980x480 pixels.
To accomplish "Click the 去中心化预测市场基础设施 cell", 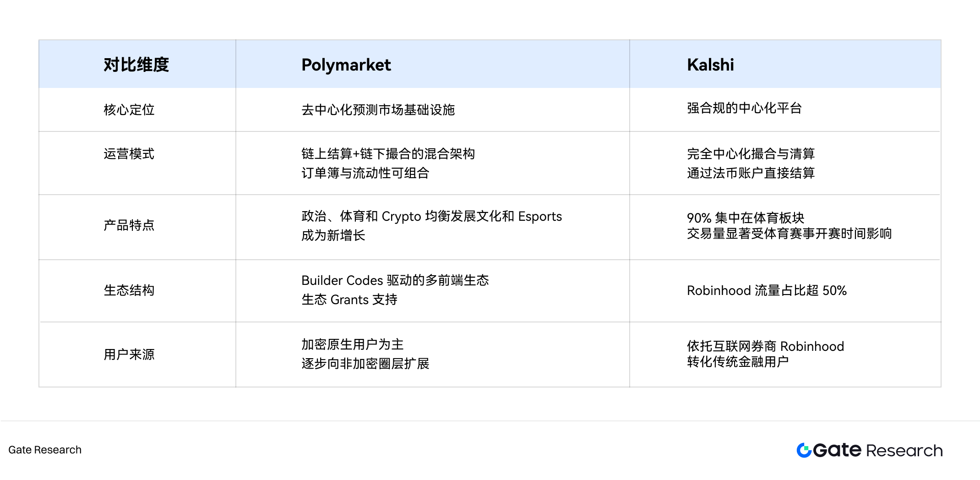I will coord(378,109).
